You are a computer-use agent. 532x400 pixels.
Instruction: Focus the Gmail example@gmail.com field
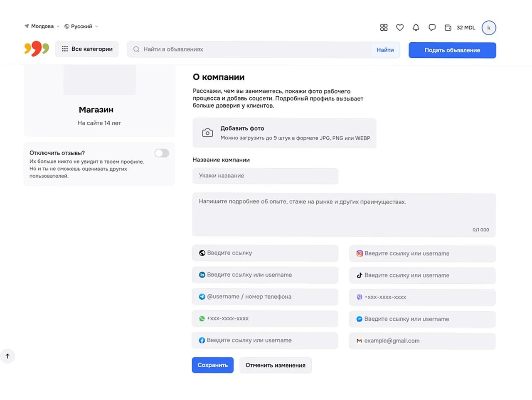[x=422, y=341]
